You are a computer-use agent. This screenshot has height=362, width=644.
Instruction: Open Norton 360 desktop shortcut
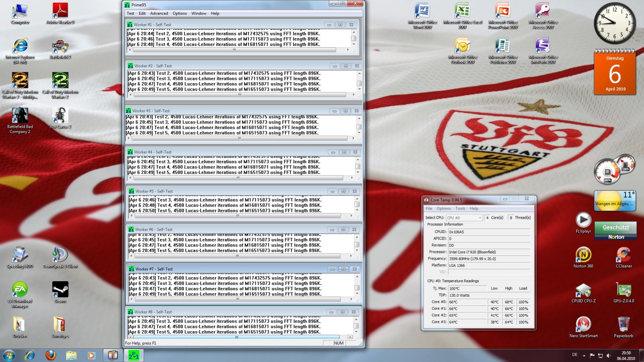click(583, 258)
